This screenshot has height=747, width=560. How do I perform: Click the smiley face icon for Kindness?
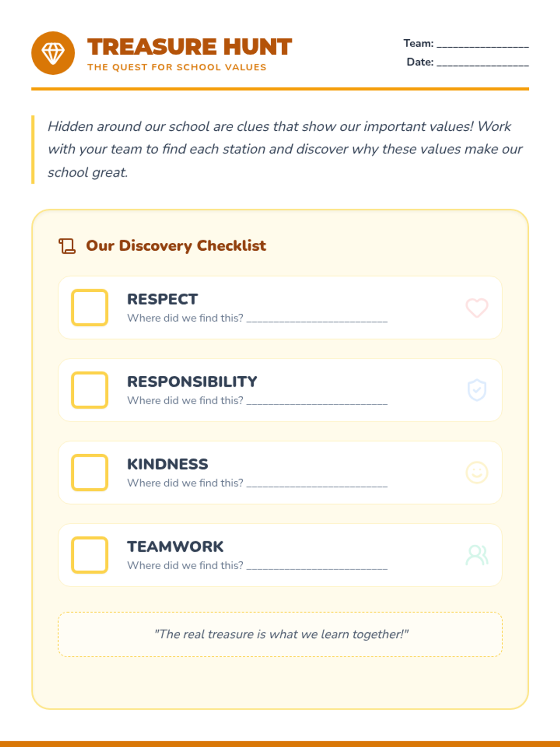(477, 472)
